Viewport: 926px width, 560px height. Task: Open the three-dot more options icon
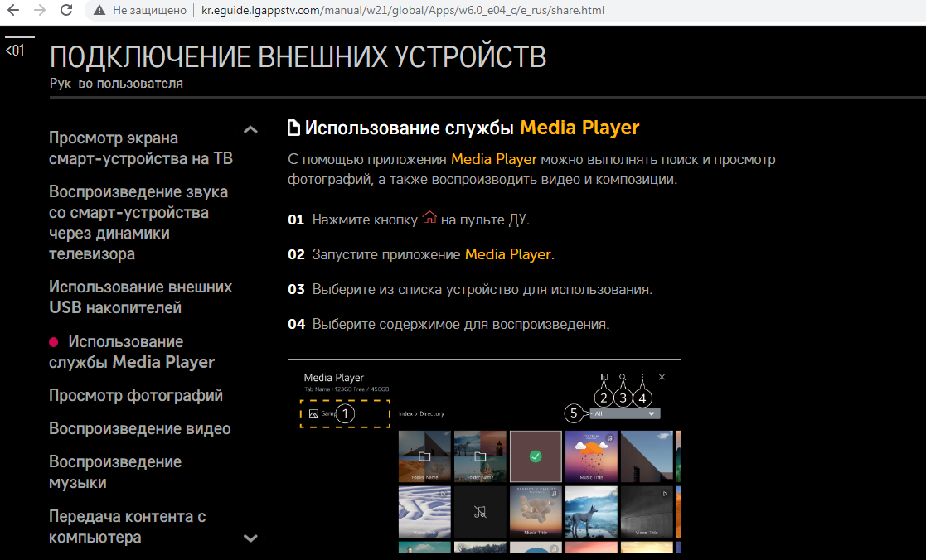pyautogui.click(x=642, y=378)
